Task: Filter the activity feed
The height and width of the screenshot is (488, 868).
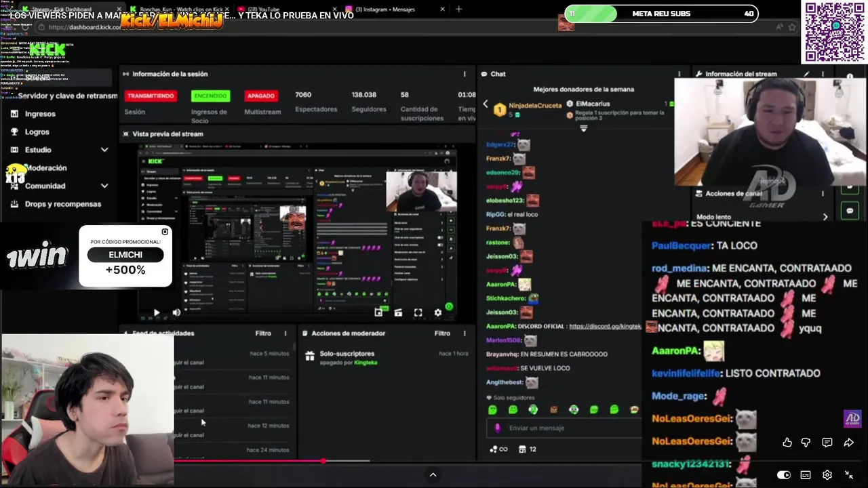Action: (x=263, y=333)
